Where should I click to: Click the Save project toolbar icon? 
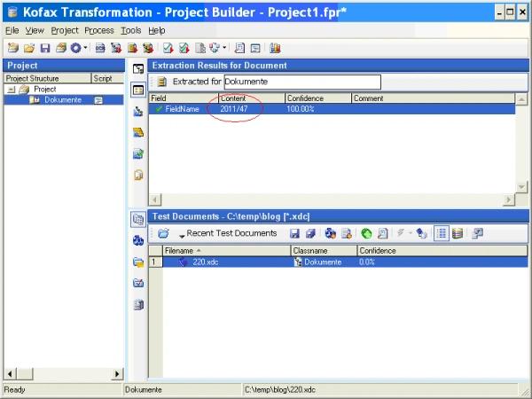pyautogui.click(x=44, y=47)
